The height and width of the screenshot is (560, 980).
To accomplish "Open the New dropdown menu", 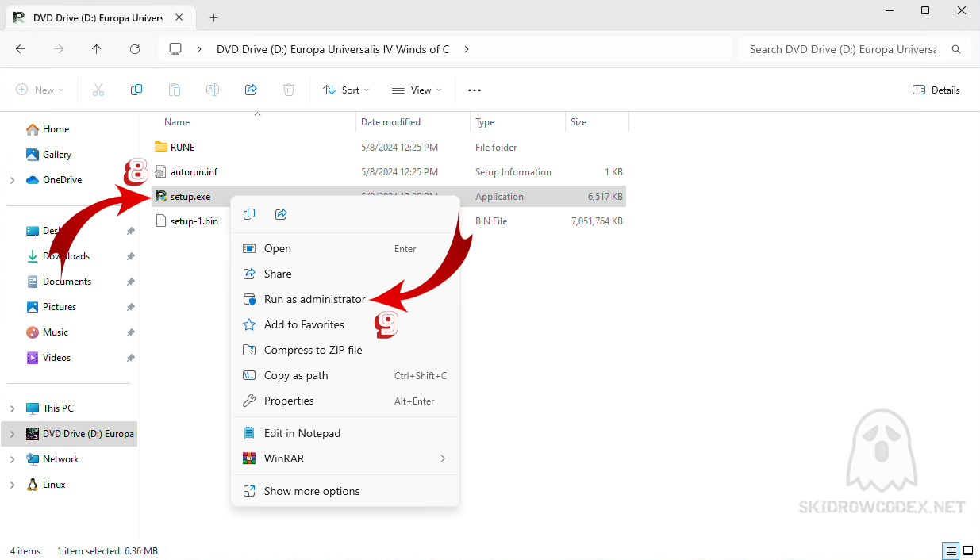I will pyautogui.click(x=40, y=90).
